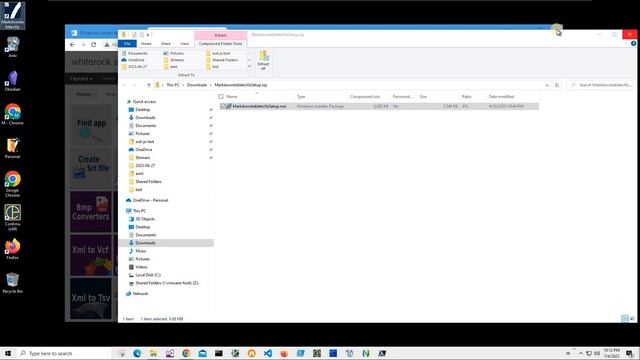640x360 pixels.
Task: Refresh the Explorer address bar location
Action: click(x=557, y=85)
